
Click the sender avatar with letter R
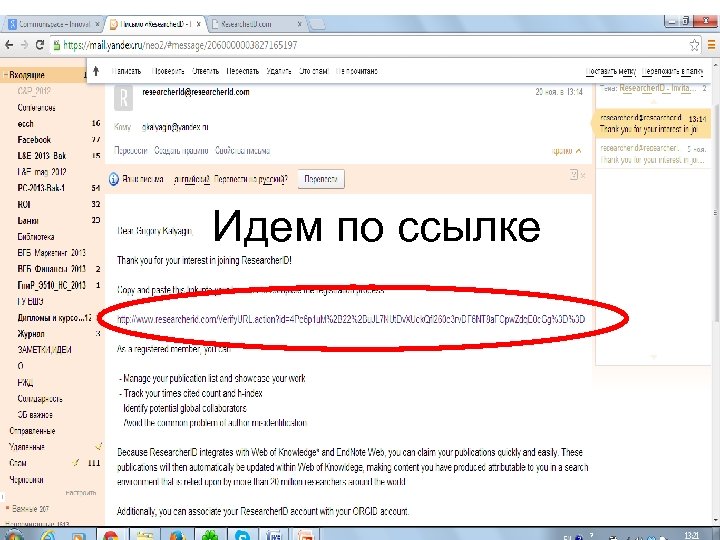click(123, 98)
